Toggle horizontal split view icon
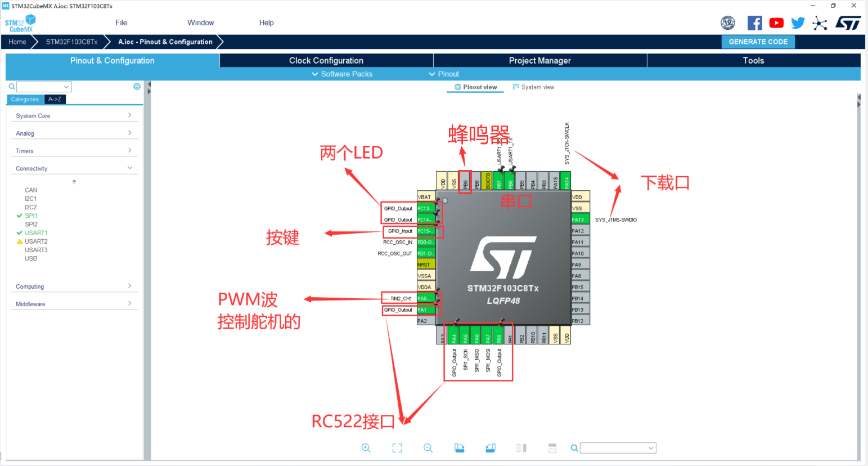 click(552, 448)
